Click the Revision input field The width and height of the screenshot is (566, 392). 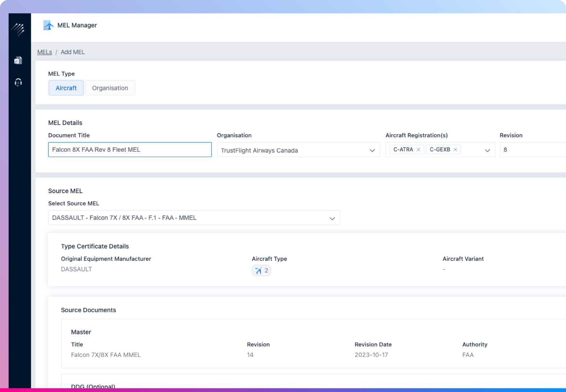[532, 150]
